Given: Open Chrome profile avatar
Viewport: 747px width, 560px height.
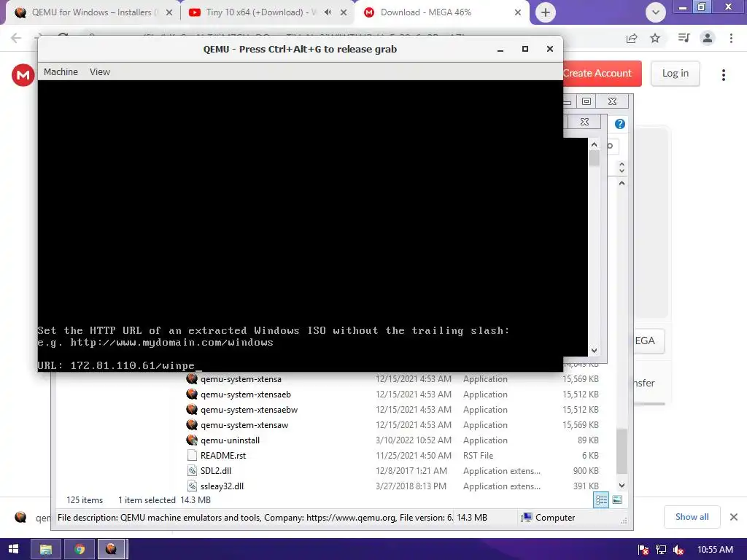Looking at the screenshot, I should (708, 38).
